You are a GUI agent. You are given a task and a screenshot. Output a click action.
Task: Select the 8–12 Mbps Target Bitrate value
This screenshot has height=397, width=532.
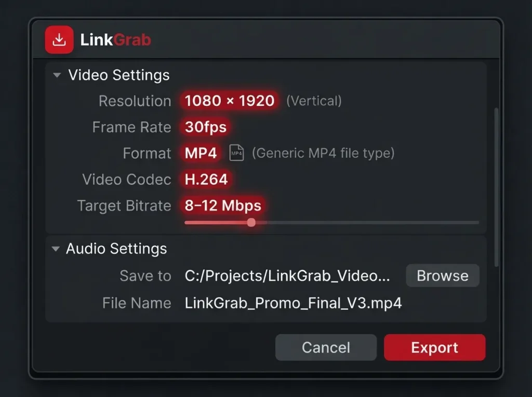[223, 206]
